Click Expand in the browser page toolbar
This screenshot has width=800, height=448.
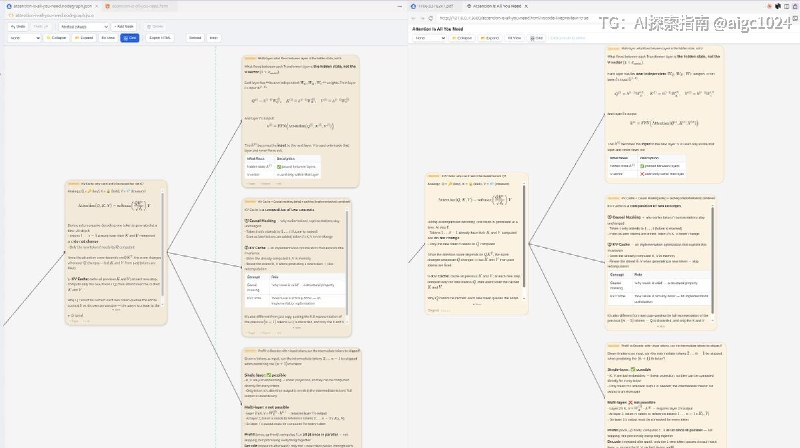(x=490, y=38)
